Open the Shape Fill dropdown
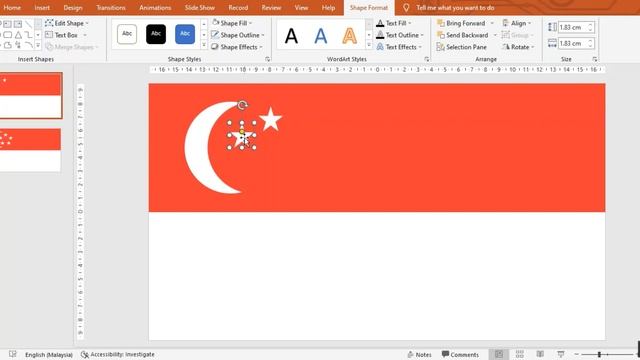The width and height of the screenshot is (640, 360). 232,23
